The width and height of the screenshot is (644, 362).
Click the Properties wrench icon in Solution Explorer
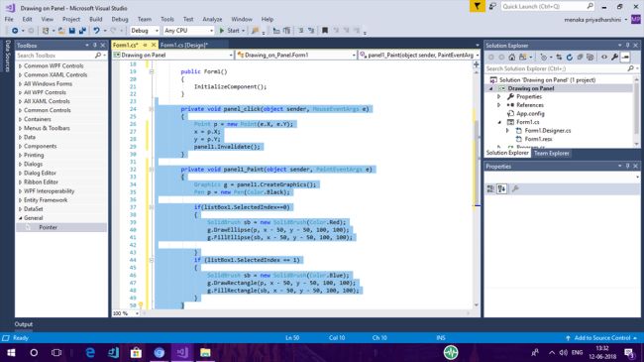pos(614,58)
